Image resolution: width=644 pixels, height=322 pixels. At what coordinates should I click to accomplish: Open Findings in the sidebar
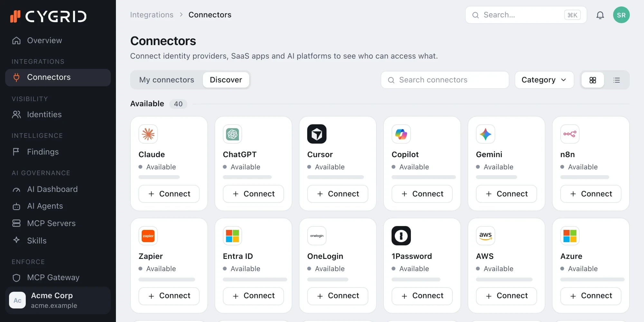coord(58,152)
